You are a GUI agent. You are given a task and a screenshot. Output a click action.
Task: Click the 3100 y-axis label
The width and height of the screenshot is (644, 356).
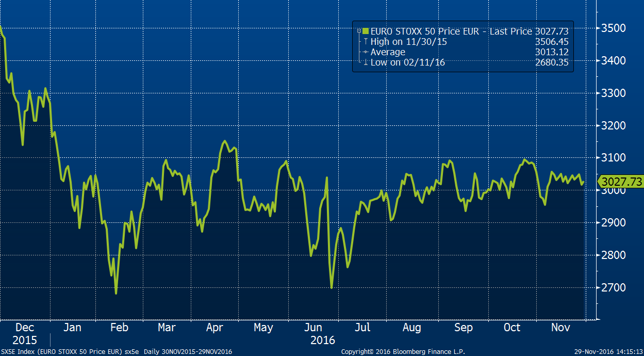click(x=614, y=158)
